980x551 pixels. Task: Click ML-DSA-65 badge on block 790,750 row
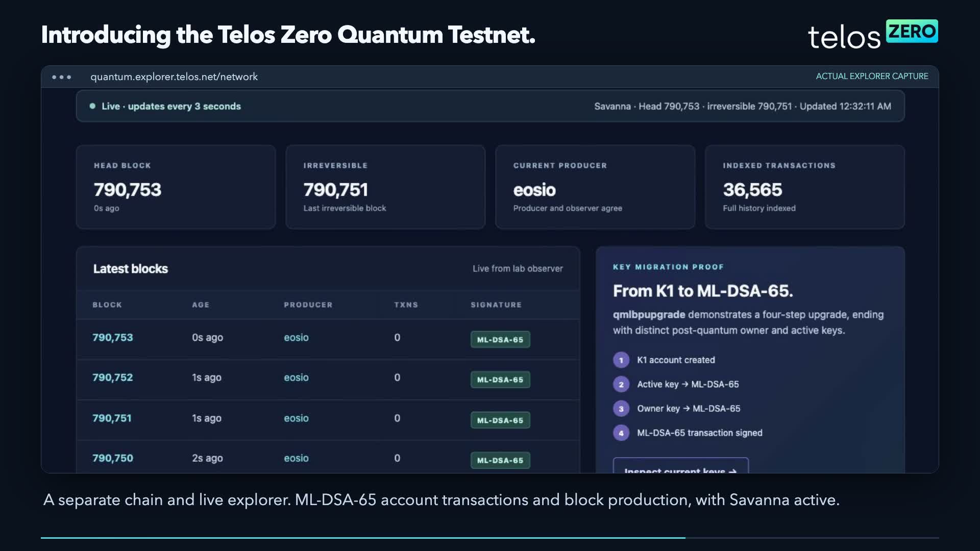click(x=500, y=460)
